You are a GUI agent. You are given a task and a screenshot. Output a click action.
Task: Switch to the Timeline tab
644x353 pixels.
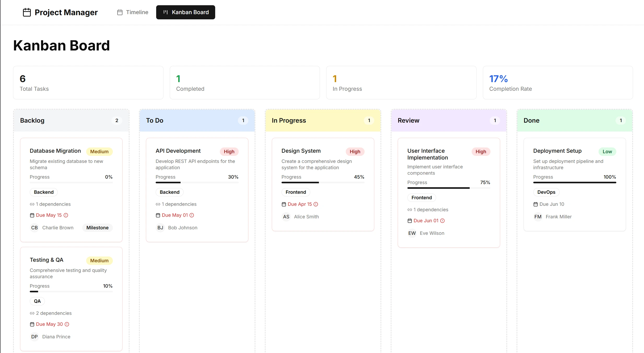tap(133, 12)
